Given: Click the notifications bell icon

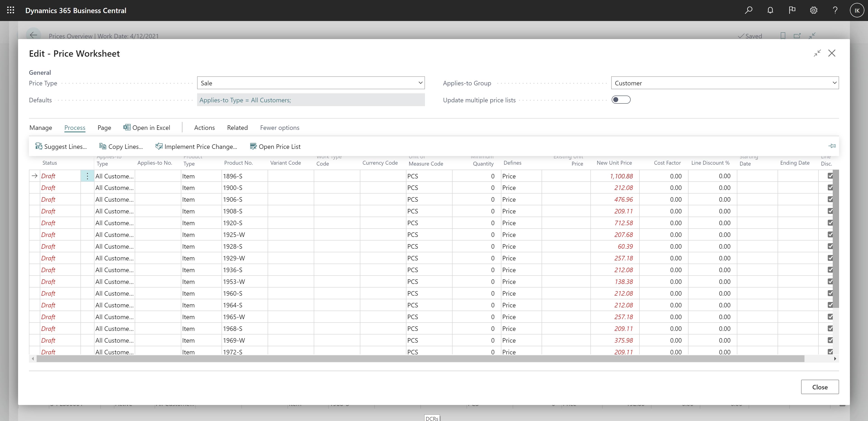Looking at the screenshot, I should click(x=771, y=10).
